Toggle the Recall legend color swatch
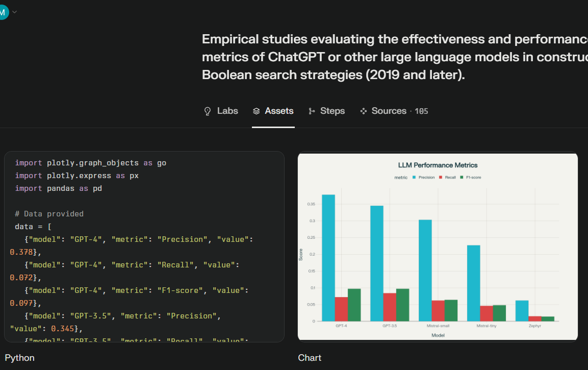 click(x=441, y=178)
